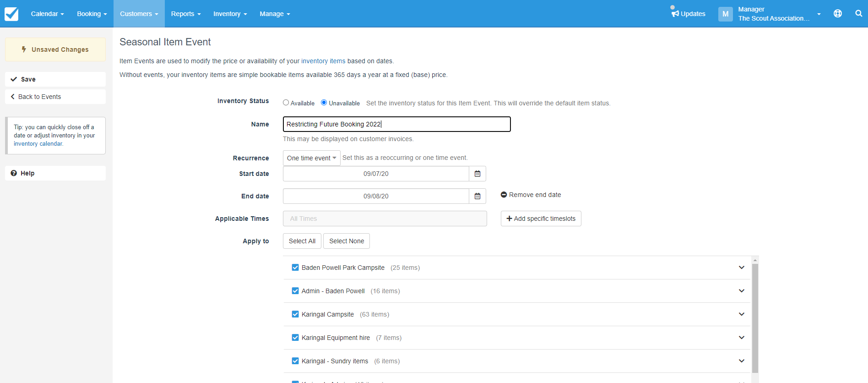Uncheck Karingal - Sundry items checkbox
Image resolution: width=868 pixels, height=383 pixels.
coord(295,361)
